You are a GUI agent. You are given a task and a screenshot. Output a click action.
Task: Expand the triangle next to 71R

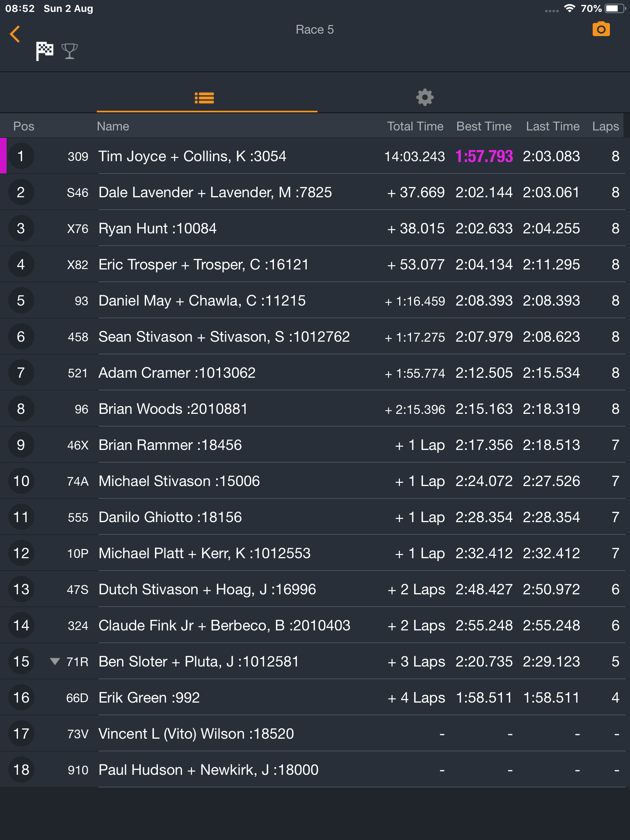point(55,661)
